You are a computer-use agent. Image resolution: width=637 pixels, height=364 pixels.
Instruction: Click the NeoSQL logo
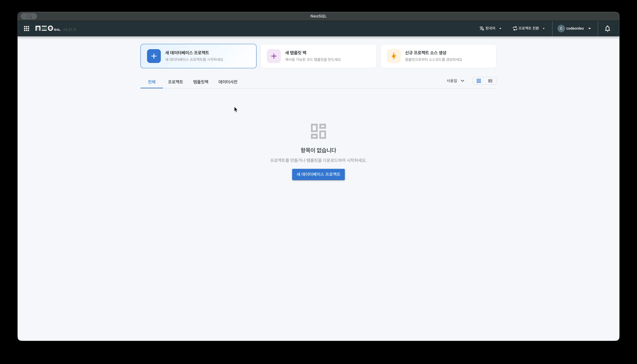click(48, 28)
